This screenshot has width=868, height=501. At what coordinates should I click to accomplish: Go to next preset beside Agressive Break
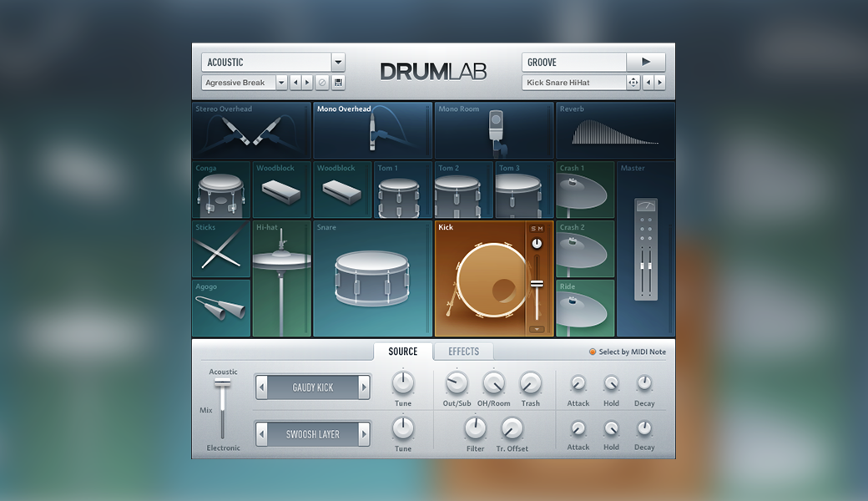click(307, 83)
